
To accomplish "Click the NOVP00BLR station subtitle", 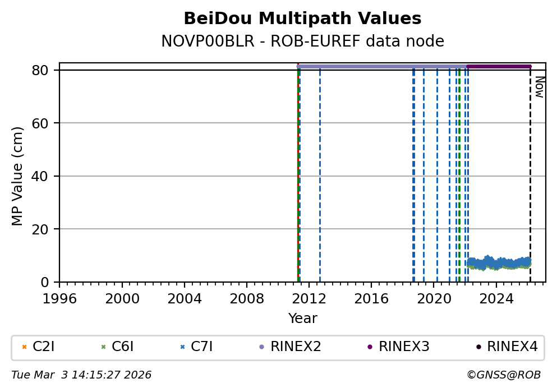I will click(302, 41).
